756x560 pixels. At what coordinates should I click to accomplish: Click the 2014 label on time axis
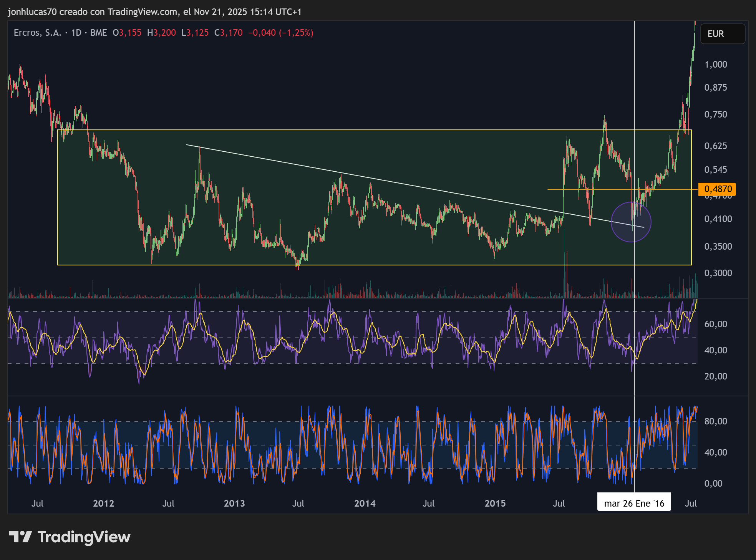click(365, 504)
